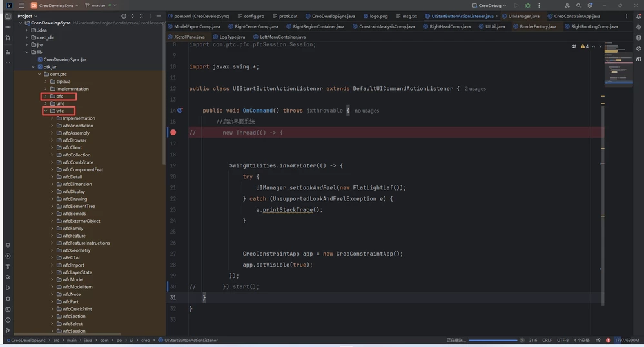Switch to the config.pro tab
The image size is (644, 347).
click(250, 16)
